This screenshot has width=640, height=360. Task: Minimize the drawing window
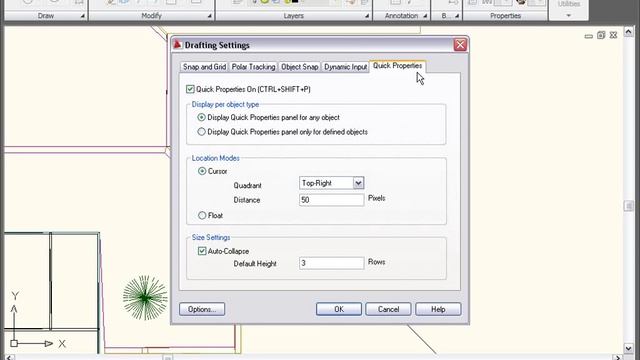(x=589, y=36)
